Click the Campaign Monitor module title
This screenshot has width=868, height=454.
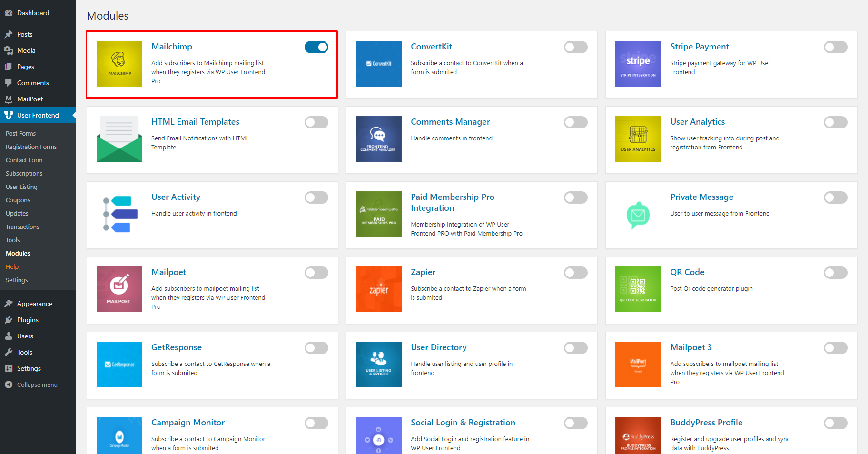pyautogui.click(x=188, y=423)
